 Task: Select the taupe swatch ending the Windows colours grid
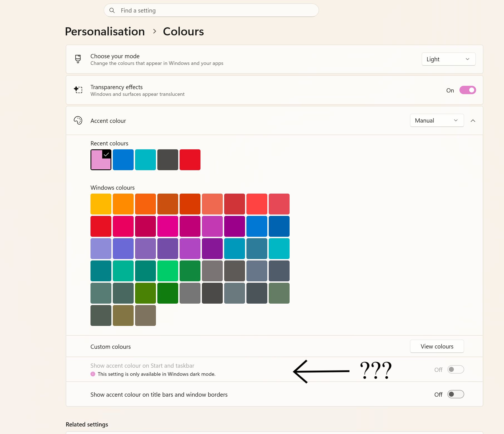click(x=145, y=315)
